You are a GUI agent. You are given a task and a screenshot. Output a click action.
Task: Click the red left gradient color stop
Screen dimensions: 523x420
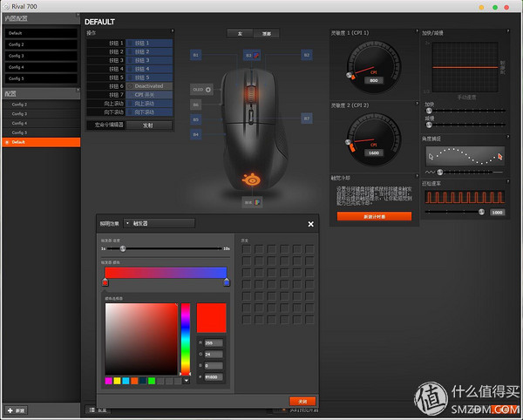tap(105, 282)
